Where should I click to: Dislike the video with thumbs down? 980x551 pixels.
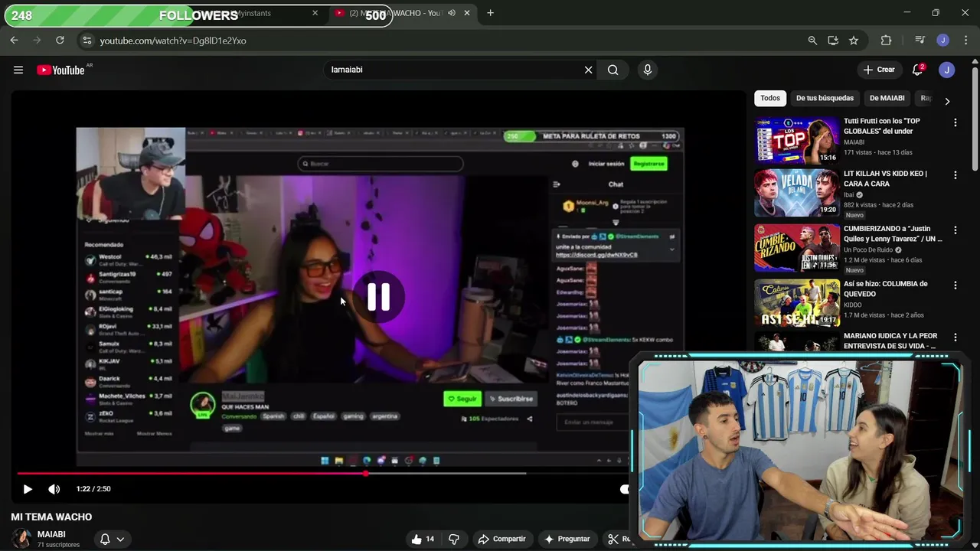[454, 539]
